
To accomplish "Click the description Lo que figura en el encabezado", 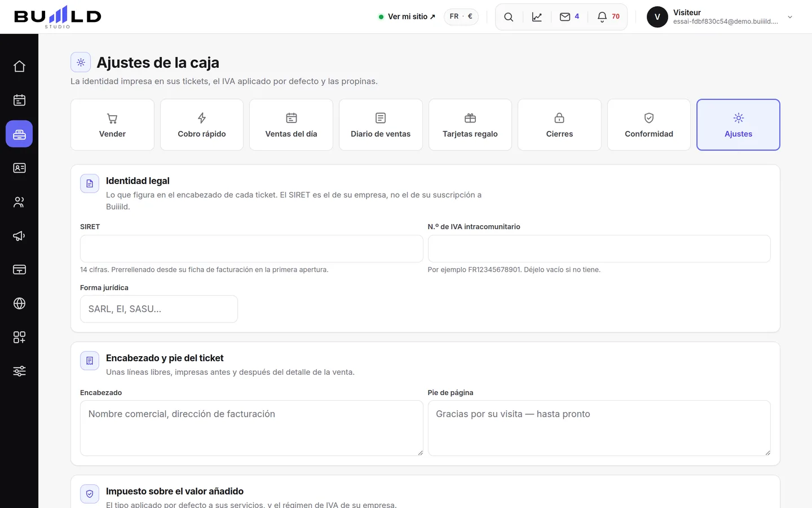I will pyautogui.click(x=294, y=200).
